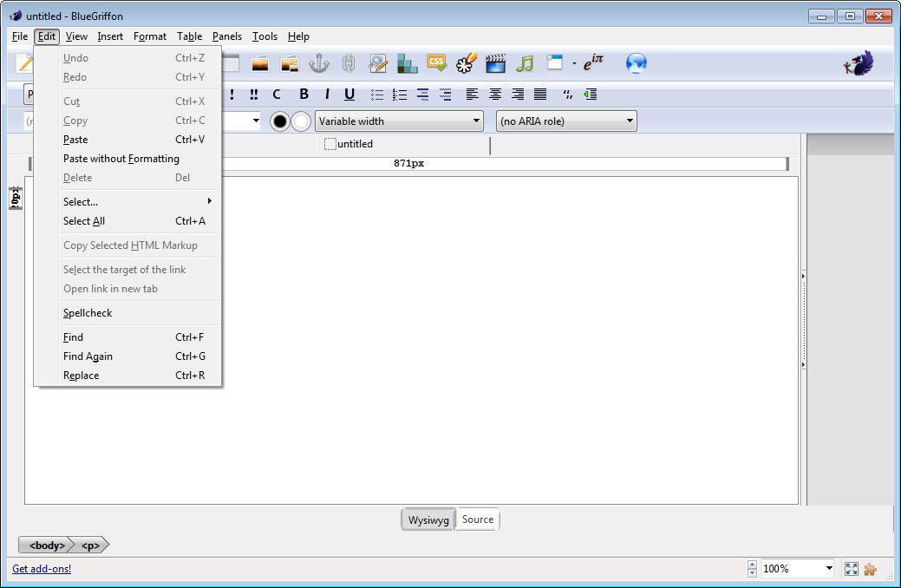
Task: Click the blue globe browser preview icon
Action: (637, 63)
